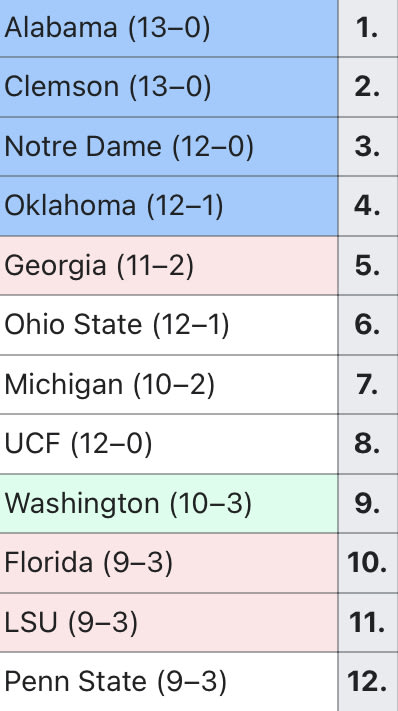Select the Florida (9–3) cell
This screenshot has height=711, width=398.
point(169,563)
